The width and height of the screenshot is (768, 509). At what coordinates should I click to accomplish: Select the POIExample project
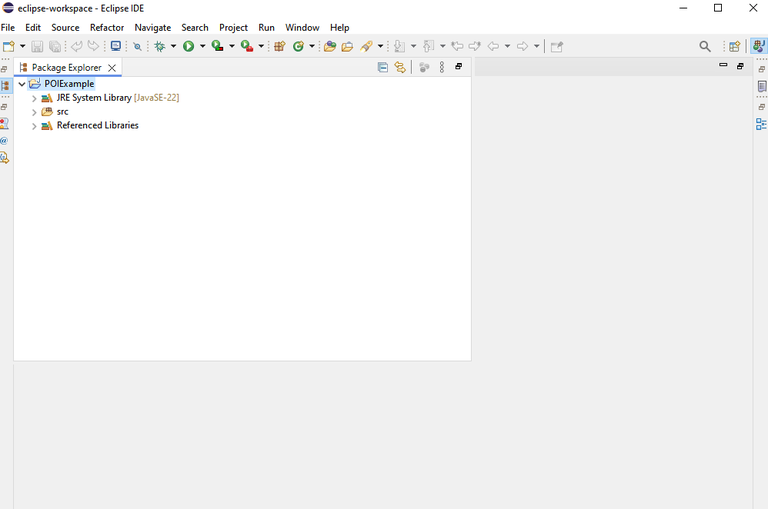click(69, 84)
